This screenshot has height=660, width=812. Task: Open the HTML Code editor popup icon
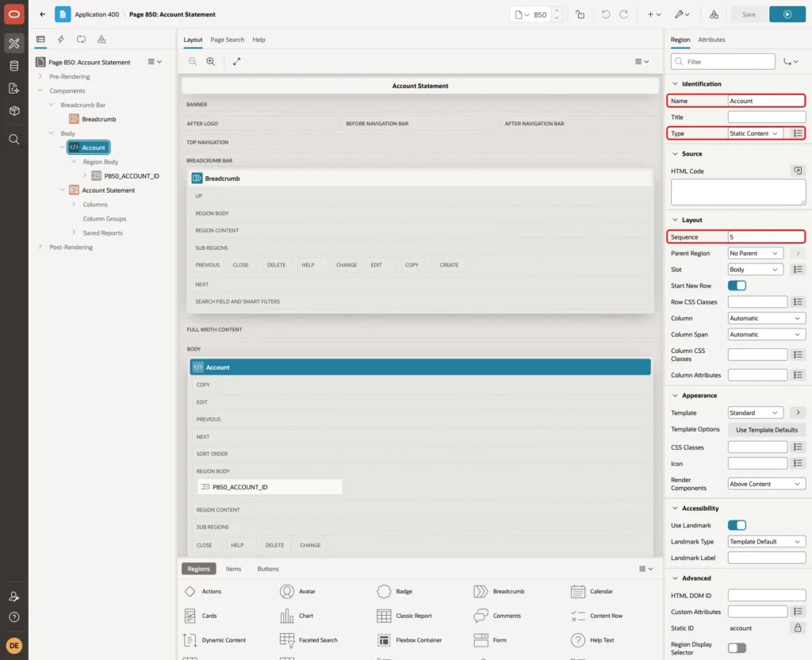(x=798, y=171)
